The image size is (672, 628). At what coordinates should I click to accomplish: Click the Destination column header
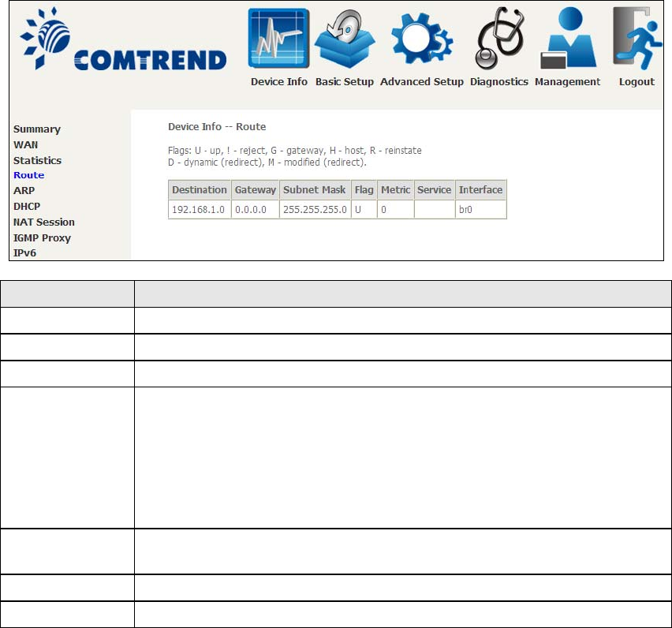tap(200, 190)
